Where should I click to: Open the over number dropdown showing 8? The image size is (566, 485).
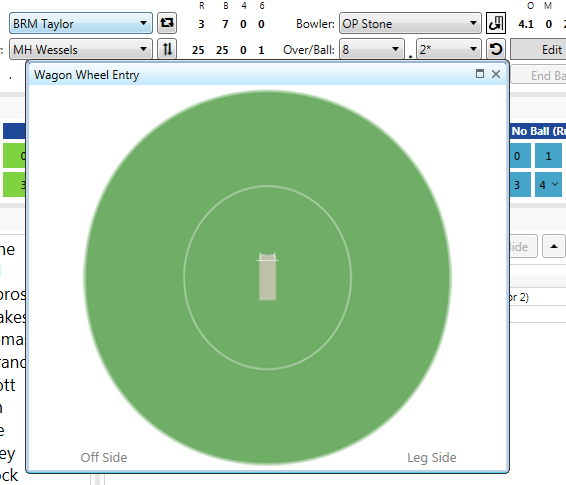(x=371, y=49)
